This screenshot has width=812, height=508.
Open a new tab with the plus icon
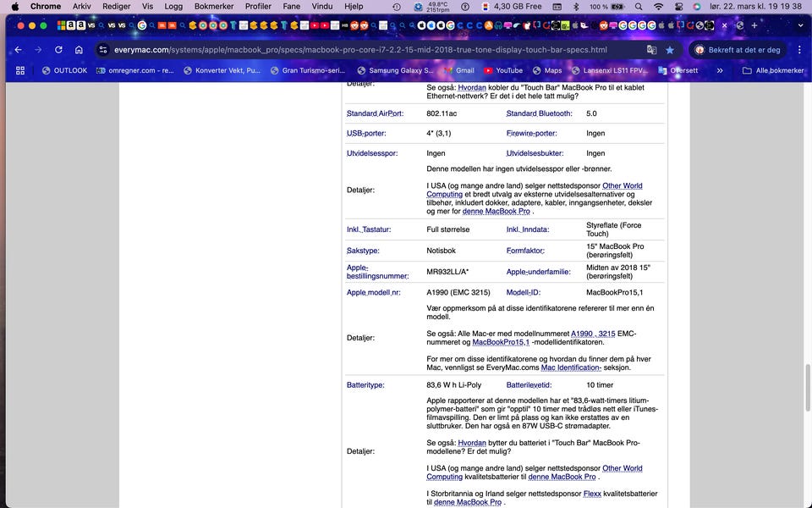coord(754,25)
